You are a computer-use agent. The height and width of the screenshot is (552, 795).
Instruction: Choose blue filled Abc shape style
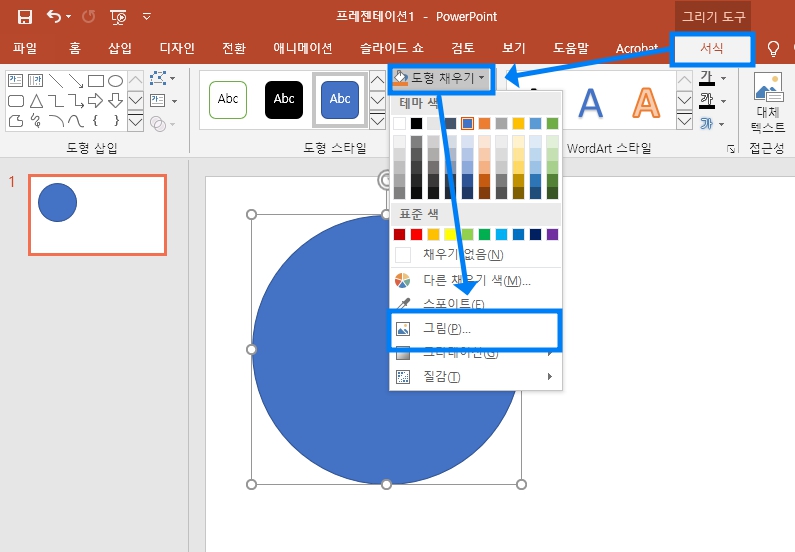click(340, 99)
